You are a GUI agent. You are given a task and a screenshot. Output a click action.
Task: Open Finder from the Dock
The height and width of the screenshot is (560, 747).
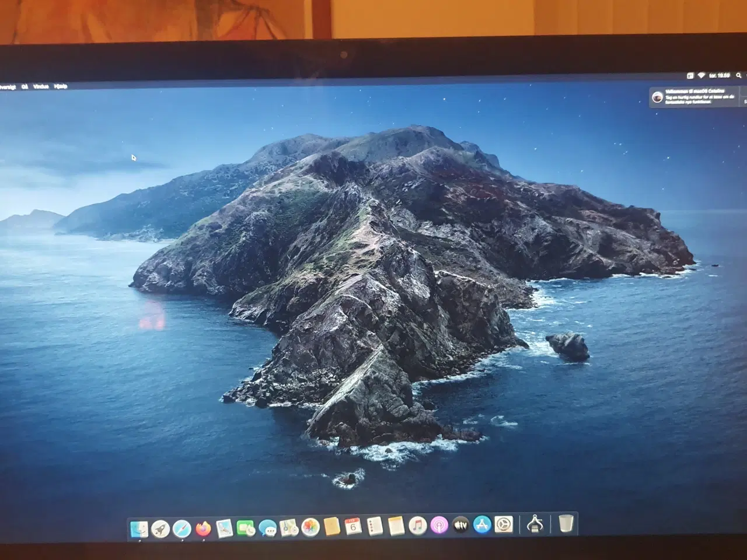pyautogui.click(x=140, y=528)
